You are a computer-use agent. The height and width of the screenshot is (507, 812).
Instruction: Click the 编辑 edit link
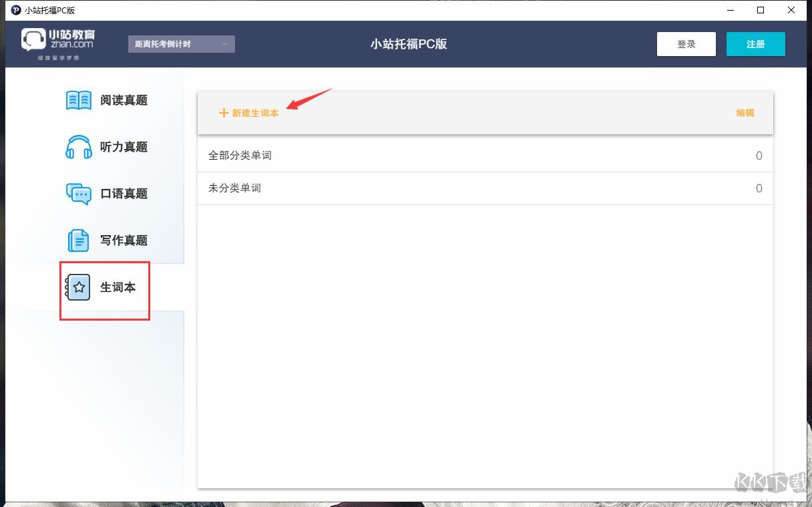(745, 113)
